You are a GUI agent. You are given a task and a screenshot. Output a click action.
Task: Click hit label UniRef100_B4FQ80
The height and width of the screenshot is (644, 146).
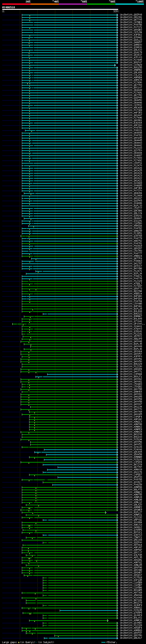tap(131, 296)
